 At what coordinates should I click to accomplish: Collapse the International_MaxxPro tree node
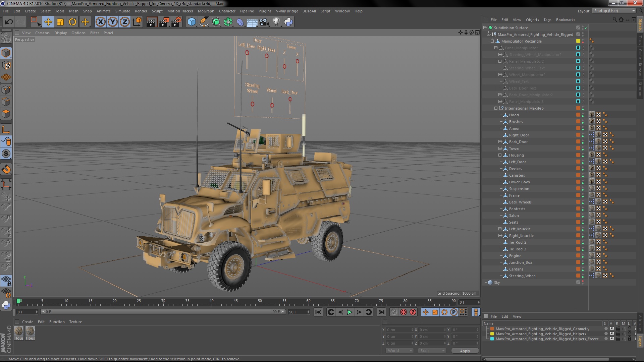pos(496,108)
